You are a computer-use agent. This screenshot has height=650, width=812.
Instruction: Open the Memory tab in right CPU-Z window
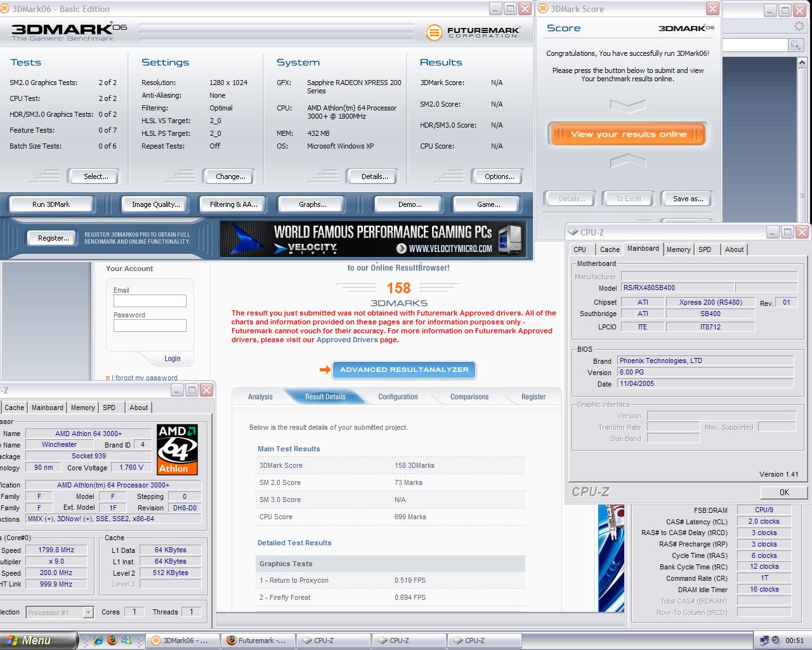coord(678,249)
